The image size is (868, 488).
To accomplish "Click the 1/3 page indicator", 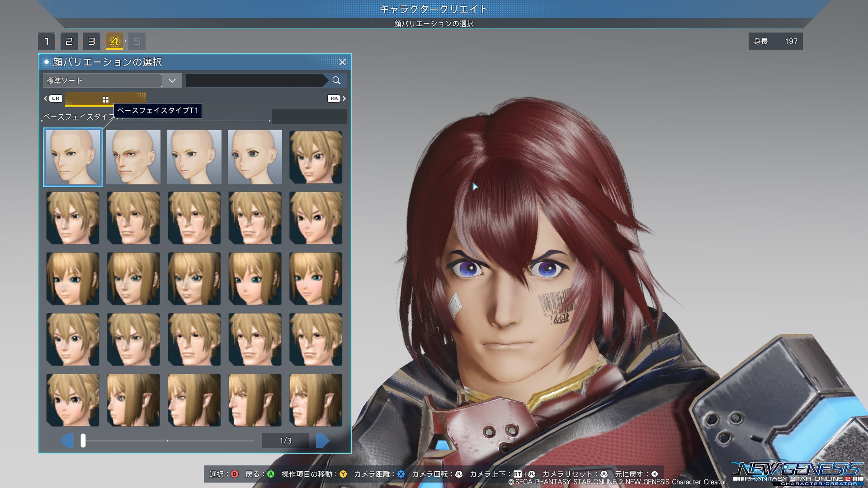I will click(285, 441).
